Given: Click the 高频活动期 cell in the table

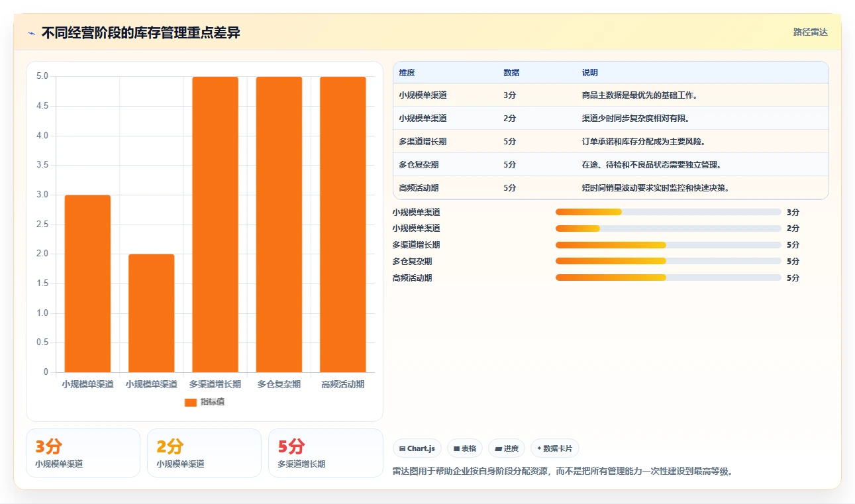Looking at the screenshot, I should pos(419,188).
